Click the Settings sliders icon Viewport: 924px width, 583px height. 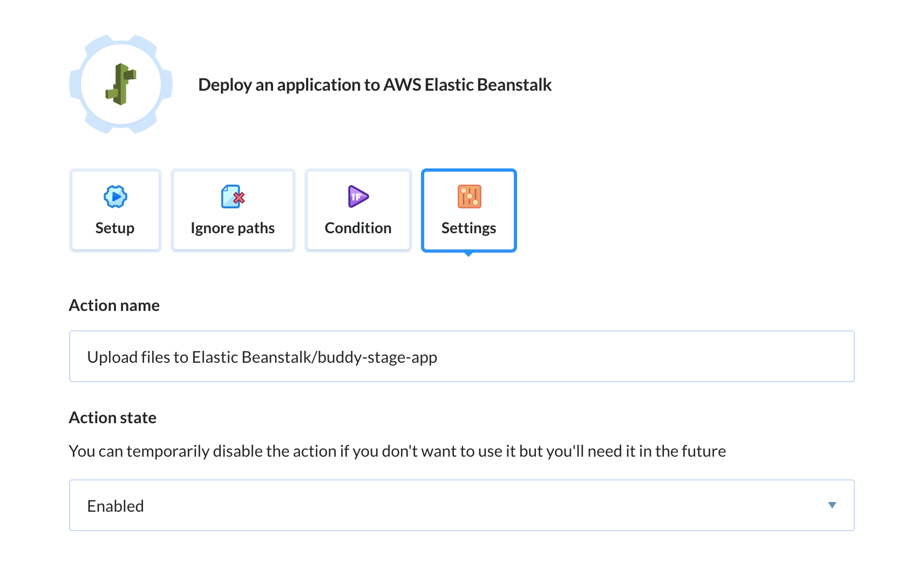469,196
